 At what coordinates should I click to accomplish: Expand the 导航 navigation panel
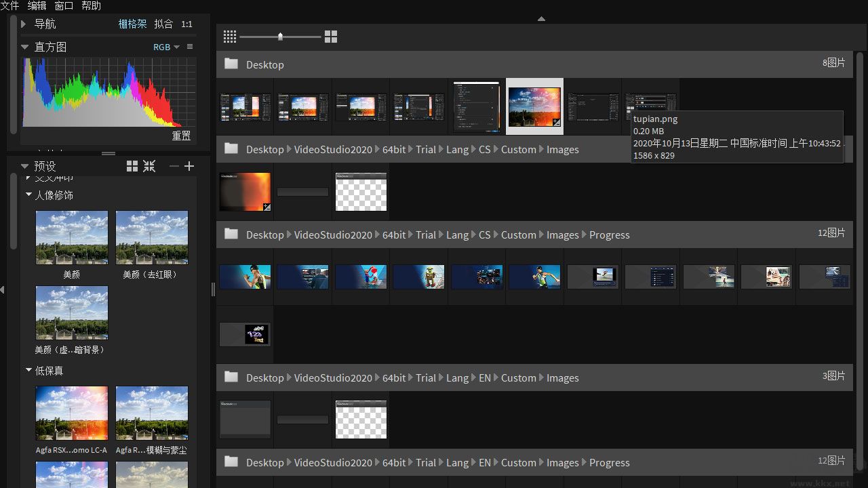click(24, 24)
